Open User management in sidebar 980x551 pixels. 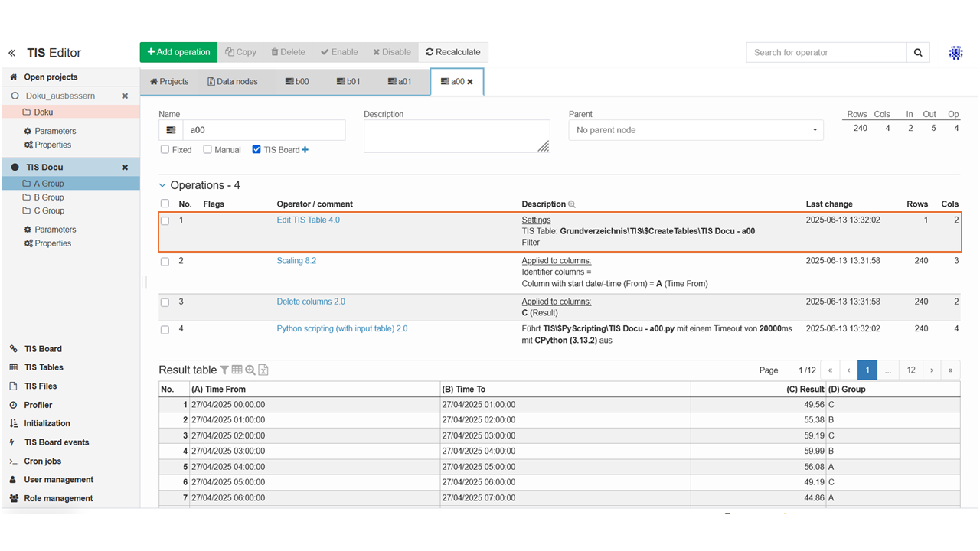click(58, 480)
